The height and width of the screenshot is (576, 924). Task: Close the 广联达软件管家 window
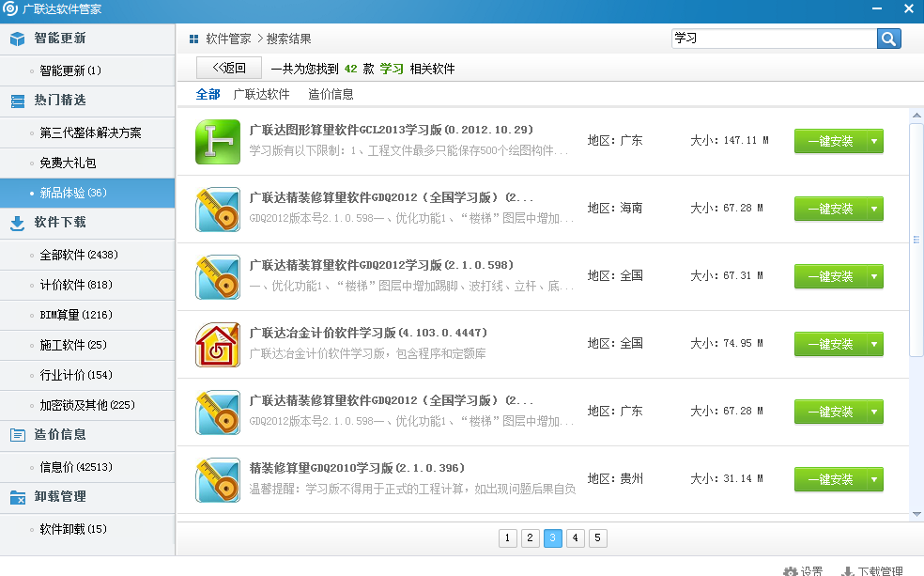(909, 8)
